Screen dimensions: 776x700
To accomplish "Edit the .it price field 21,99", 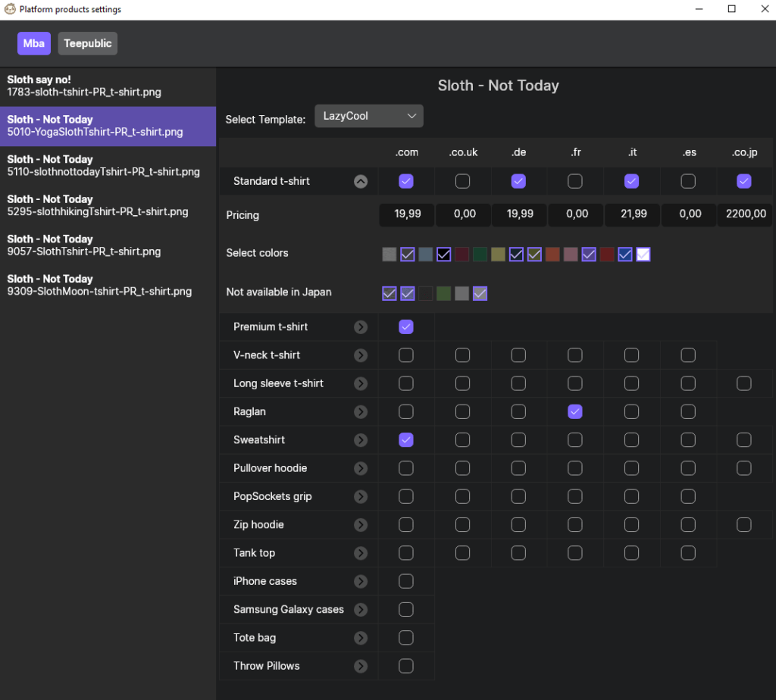I will [x=631, y=214].
